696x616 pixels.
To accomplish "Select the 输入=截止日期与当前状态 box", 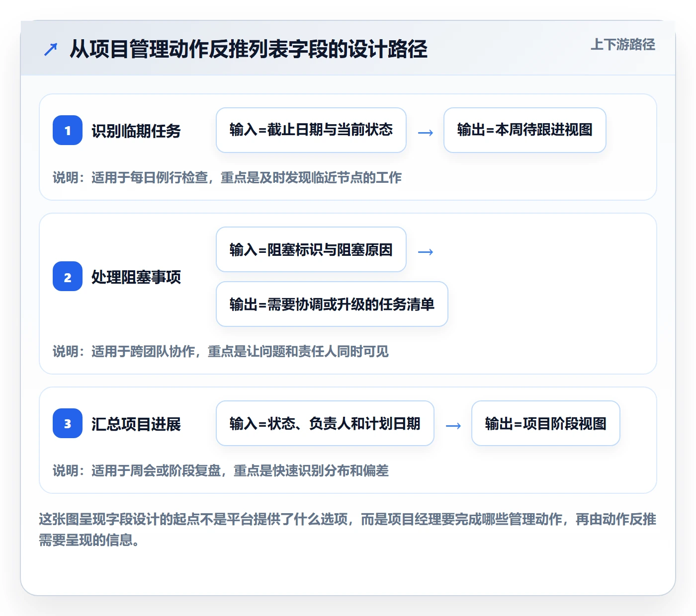I will (x=311, y=130).
